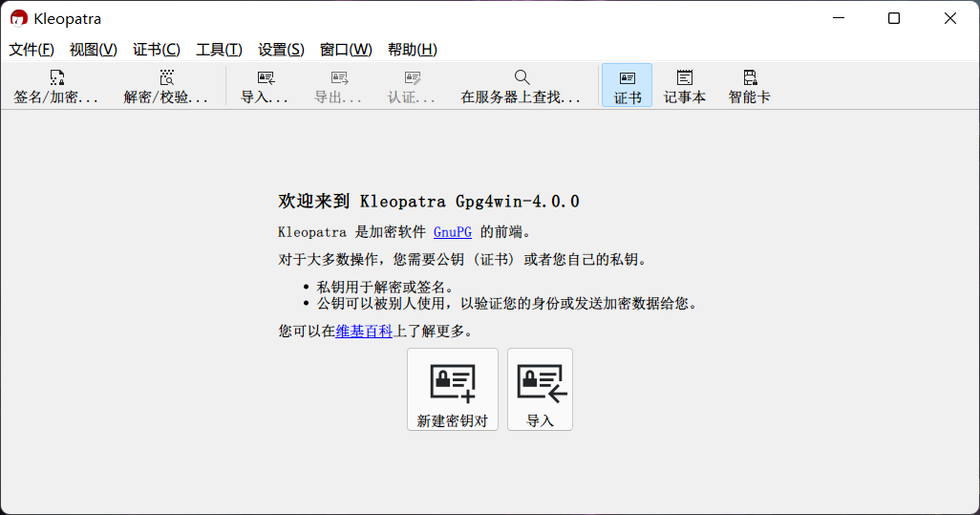Open the File (文件) menu

click(32, 50)
